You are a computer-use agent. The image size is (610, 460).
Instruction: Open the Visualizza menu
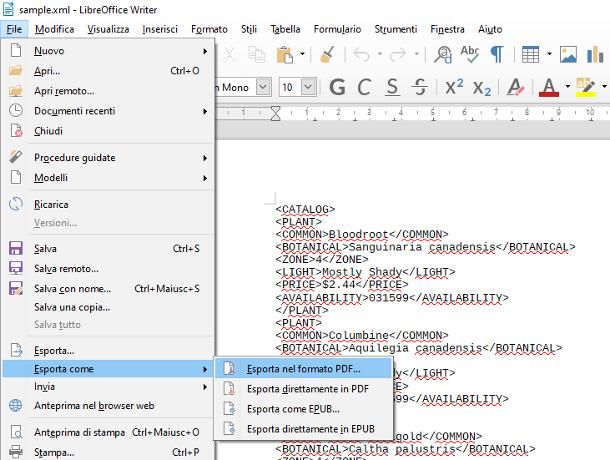[x=108, y=29]
